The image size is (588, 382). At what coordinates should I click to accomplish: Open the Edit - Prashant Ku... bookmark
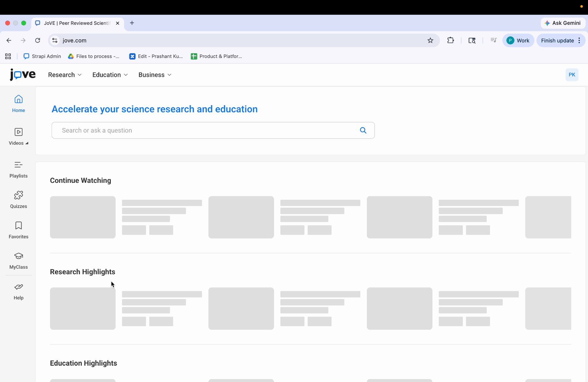pos(156,56)
